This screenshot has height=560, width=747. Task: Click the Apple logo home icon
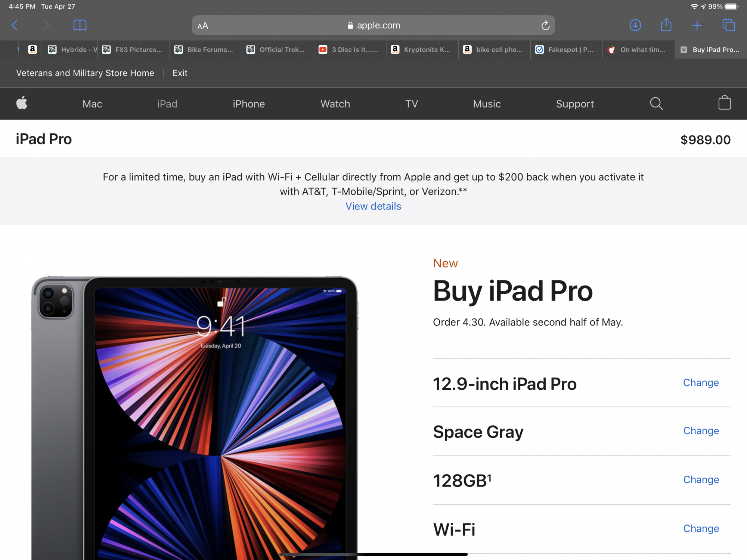pos(22,103)
